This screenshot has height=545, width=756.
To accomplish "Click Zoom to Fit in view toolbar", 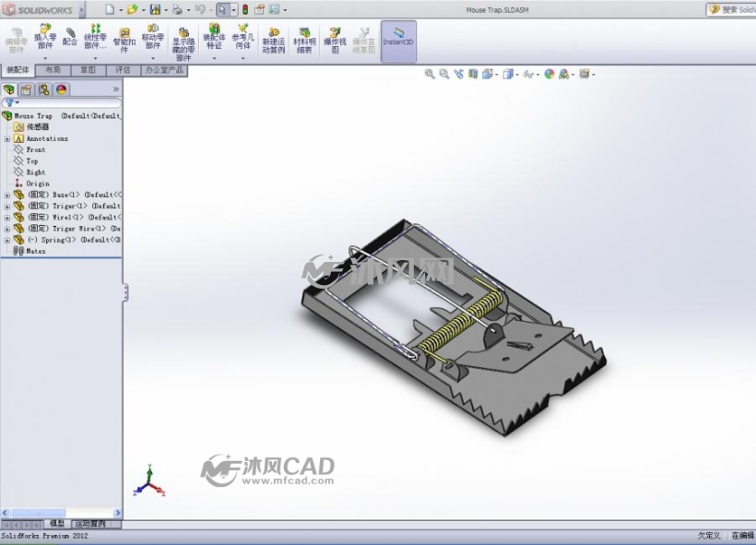I will coord(430,74).
